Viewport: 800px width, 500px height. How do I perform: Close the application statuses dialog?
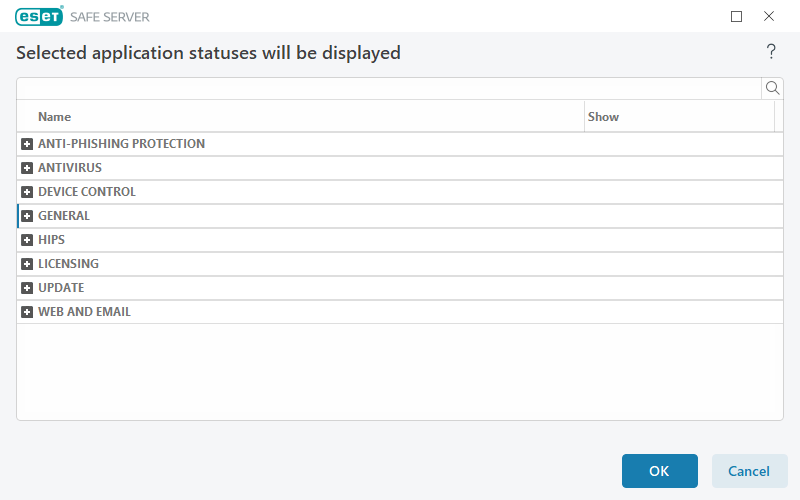(x=769, y=16)
